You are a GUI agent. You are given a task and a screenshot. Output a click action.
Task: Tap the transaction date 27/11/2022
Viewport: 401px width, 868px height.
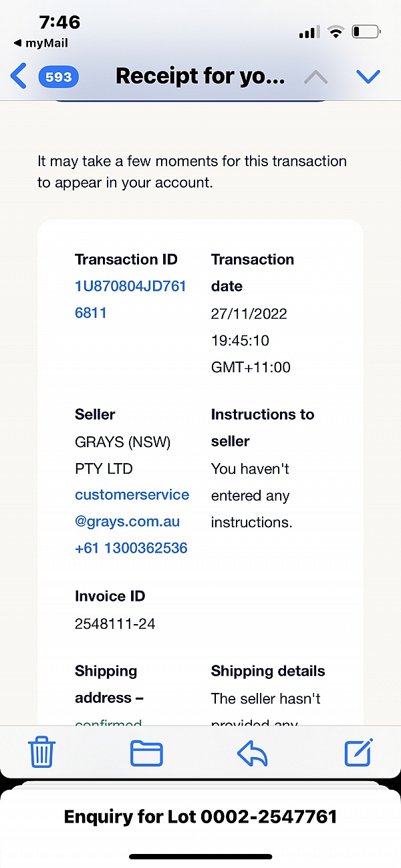249,313
